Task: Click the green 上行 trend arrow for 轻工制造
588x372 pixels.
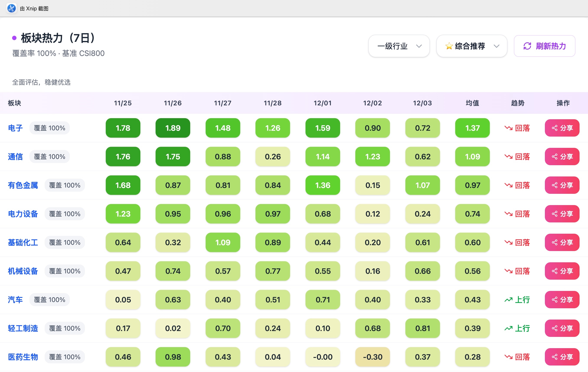Action: coord(508,328)
